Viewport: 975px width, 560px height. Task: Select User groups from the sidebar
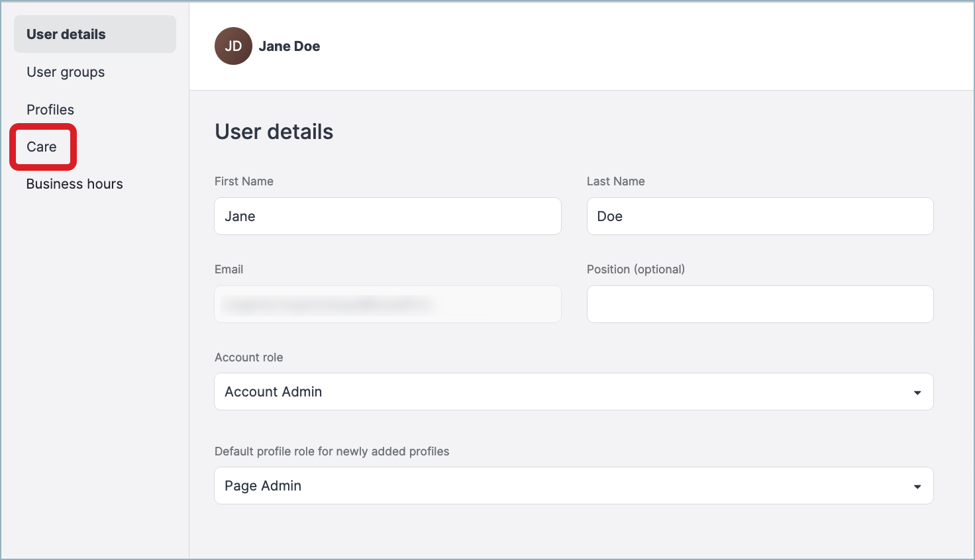click(x=65, y=71)
